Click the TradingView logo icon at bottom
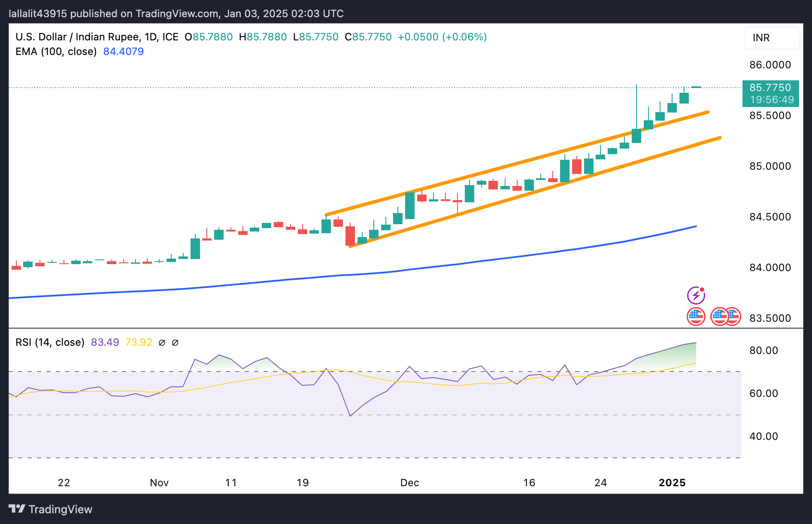Viewport: 812px width, 524px height. 17,509
